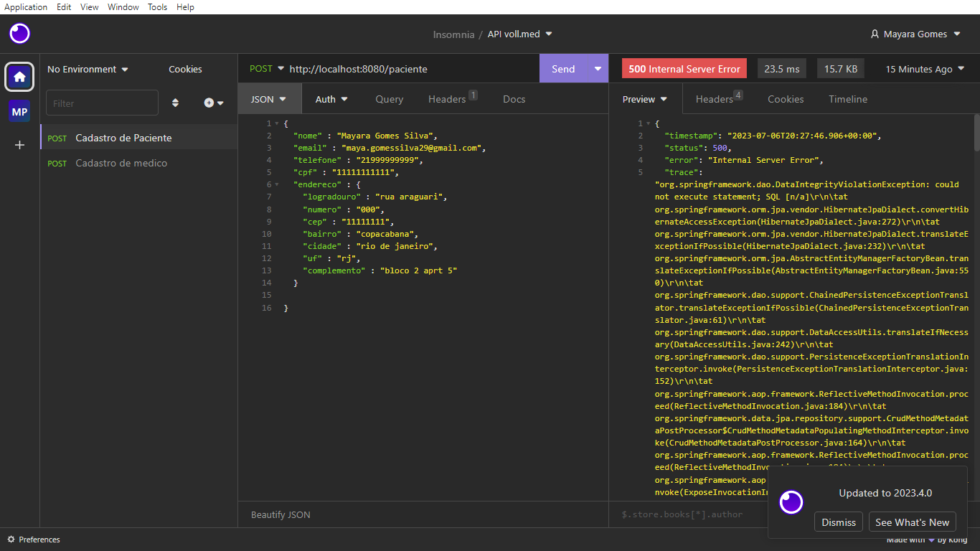Open the POST method dropdown
Screen dimensions: 980x551
pyautogui.click(x=267, y=69)
